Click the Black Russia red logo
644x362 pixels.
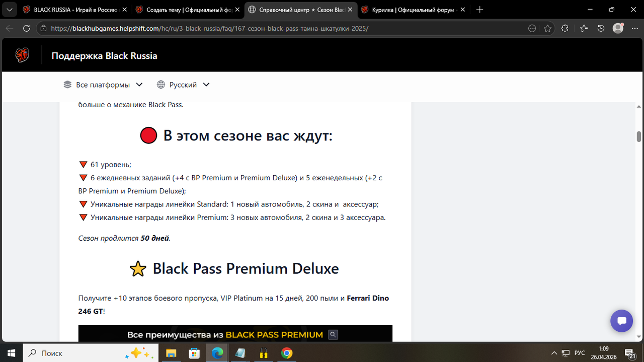point(22,55)
